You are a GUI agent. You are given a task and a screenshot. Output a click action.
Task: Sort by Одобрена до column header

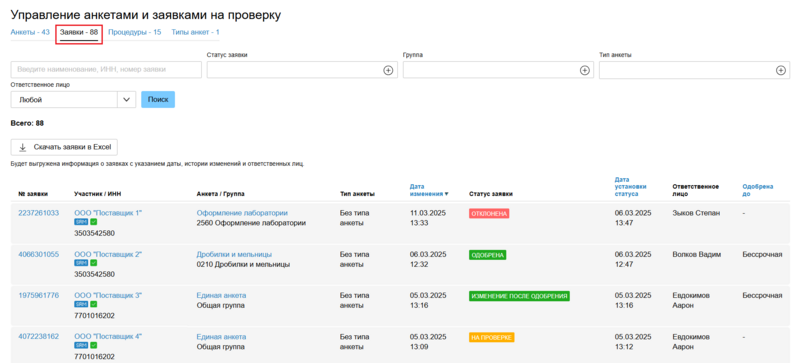pos(758,190)
